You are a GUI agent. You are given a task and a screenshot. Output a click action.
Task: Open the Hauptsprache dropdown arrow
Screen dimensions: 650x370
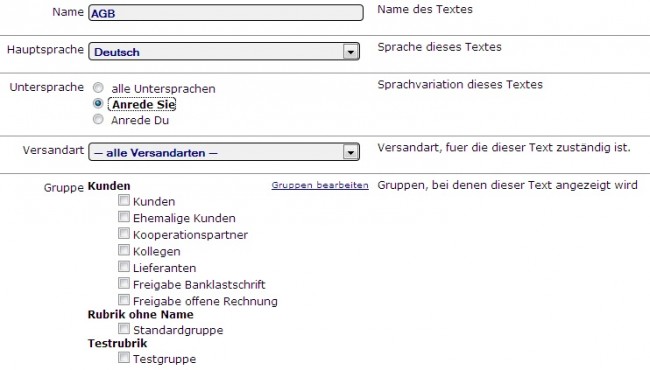point(351,52)
